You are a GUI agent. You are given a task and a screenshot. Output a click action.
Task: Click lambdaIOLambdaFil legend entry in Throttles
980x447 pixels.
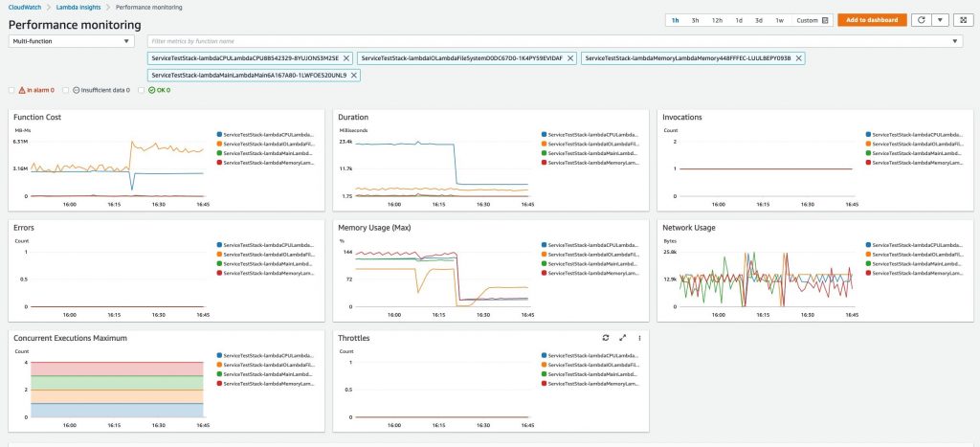[x=593, y=365]
